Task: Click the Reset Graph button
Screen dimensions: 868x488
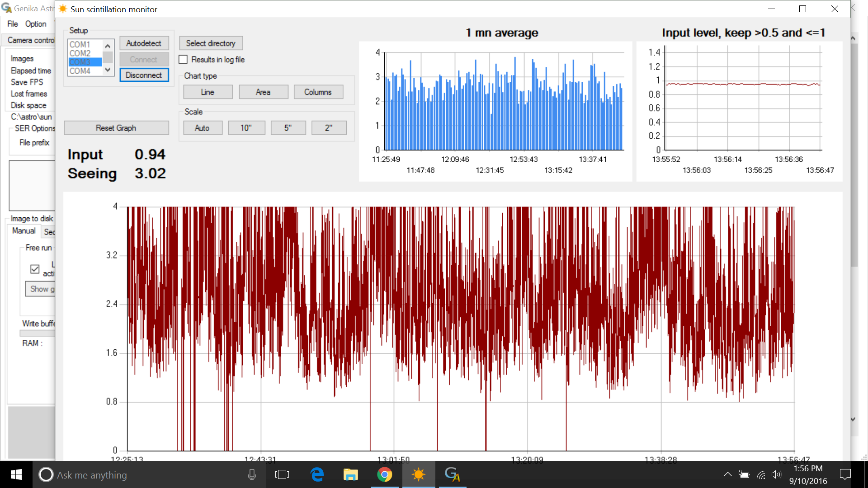Action: point(116,128)
